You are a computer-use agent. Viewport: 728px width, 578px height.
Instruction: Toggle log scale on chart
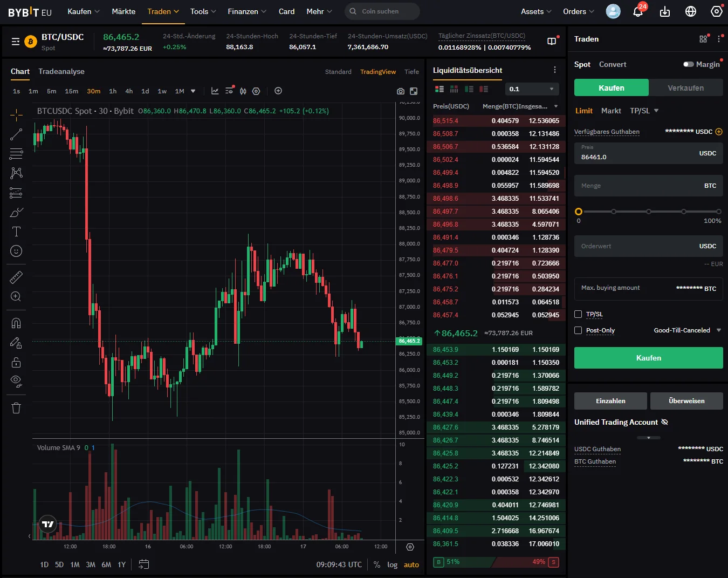click(392, 565)
